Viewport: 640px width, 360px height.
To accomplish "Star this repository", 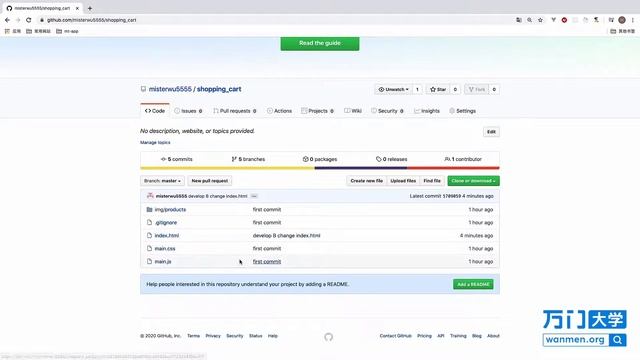I will click(x=438, y=89).
